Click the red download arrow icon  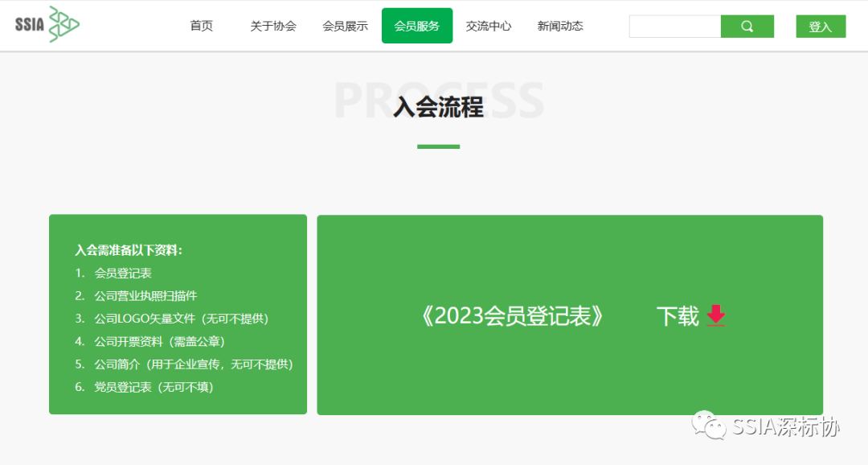[714, 317]
